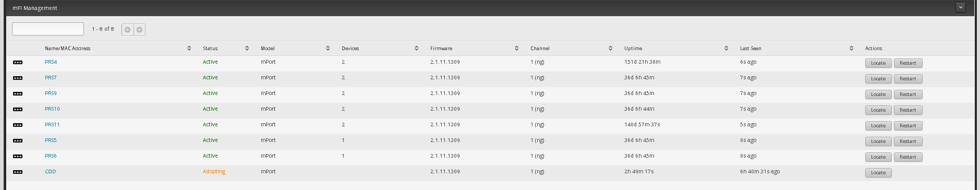Locate the COD device

878,173
